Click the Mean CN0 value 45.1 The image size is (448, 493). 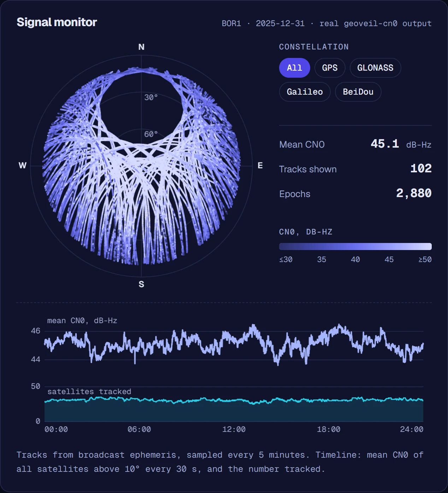click(x=384, y=144)
